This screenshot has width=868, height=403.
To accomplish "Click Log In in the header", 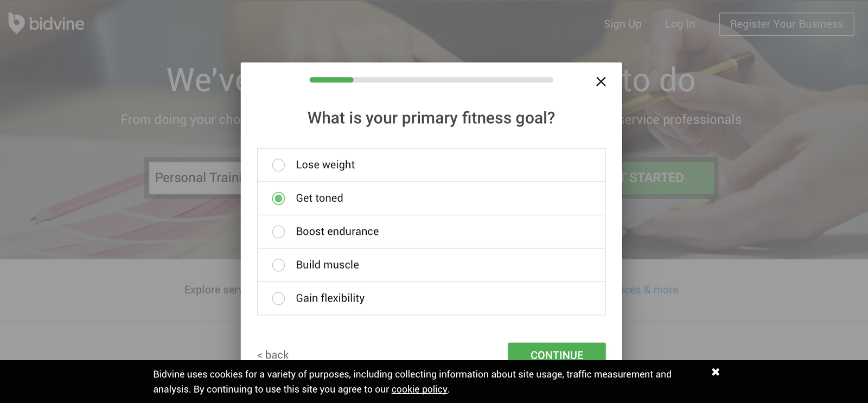I will pos(680,24).
